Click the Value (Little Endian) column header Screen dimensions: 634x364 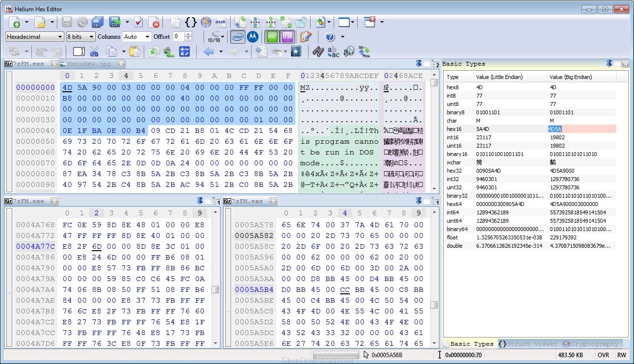(x=509, y=77)
